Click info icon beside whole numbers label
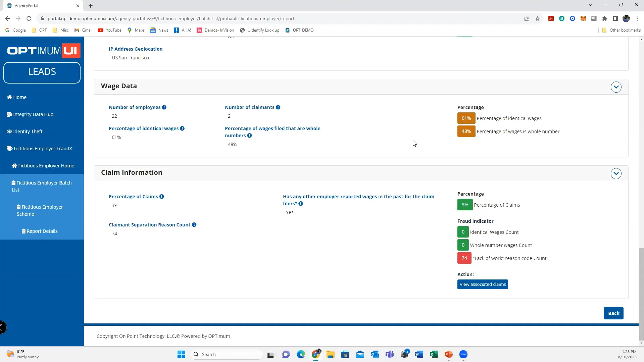The image size is (644, 362). coord(249,136)
